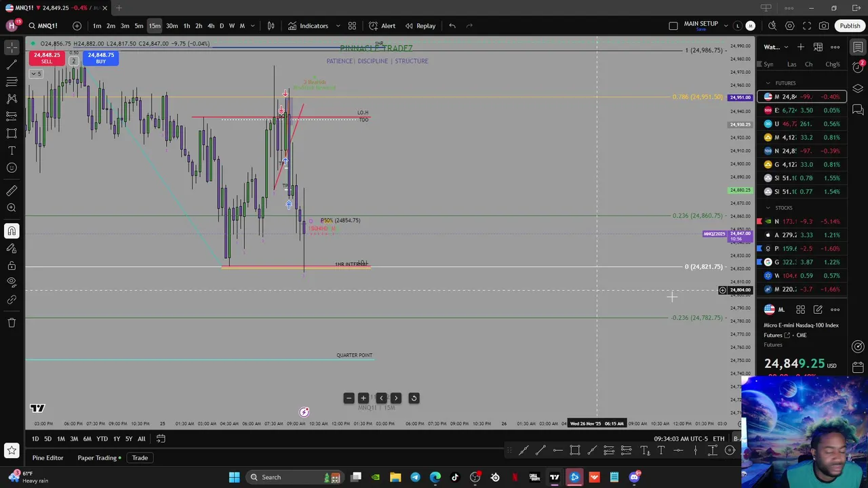Click the Publish button
Screen dimensions: 868x488
pos(850,26)
